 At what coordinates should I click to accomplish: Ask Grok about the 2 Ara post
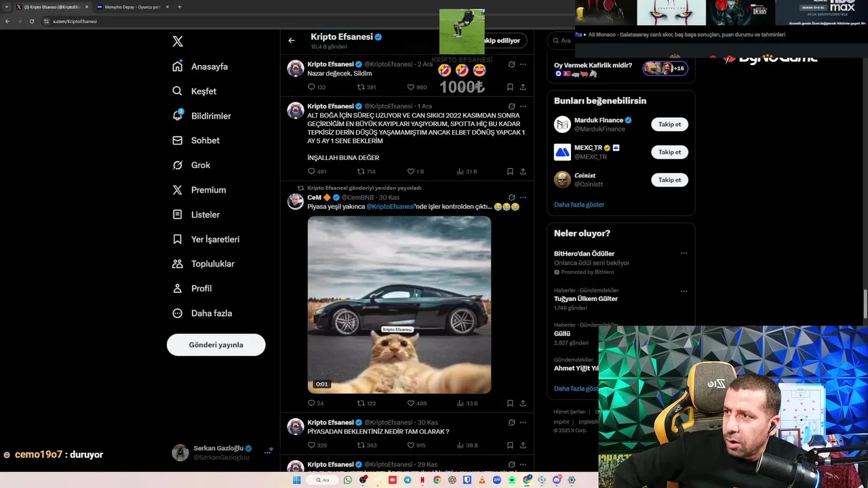coord(511,64)
